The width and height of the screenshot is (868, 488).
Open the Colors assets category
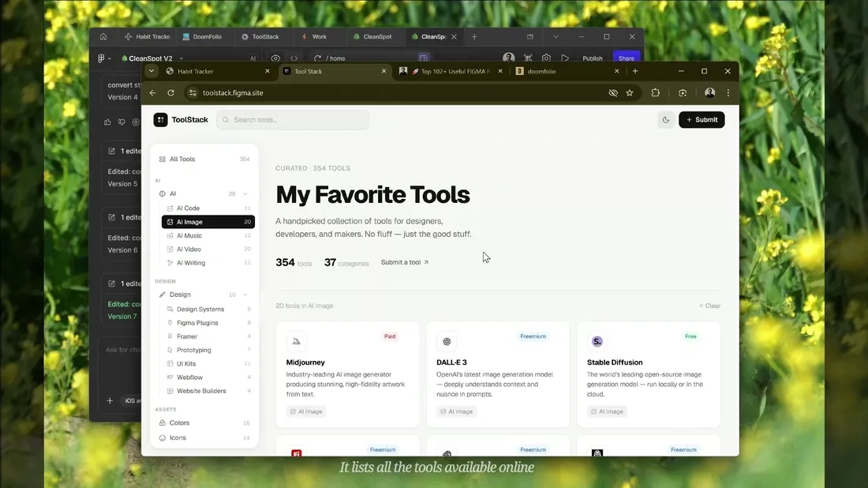204,422
